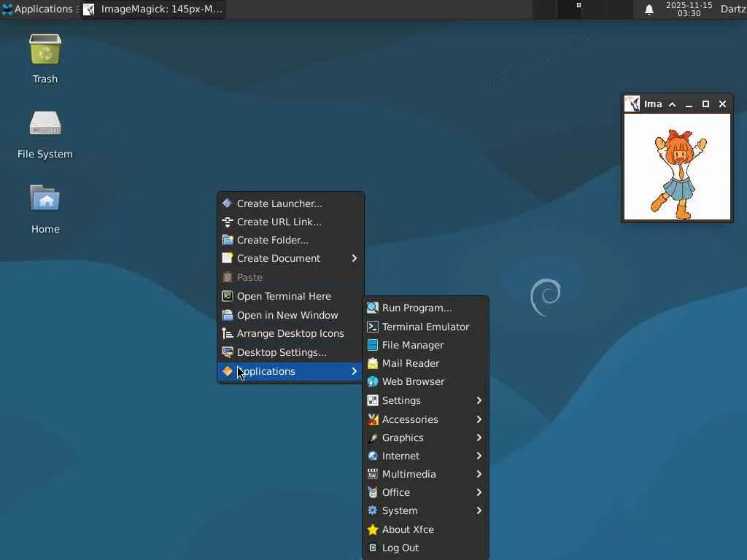Click the About Xfce star icon
747x560 pixels.
click(x=373, y=529)
